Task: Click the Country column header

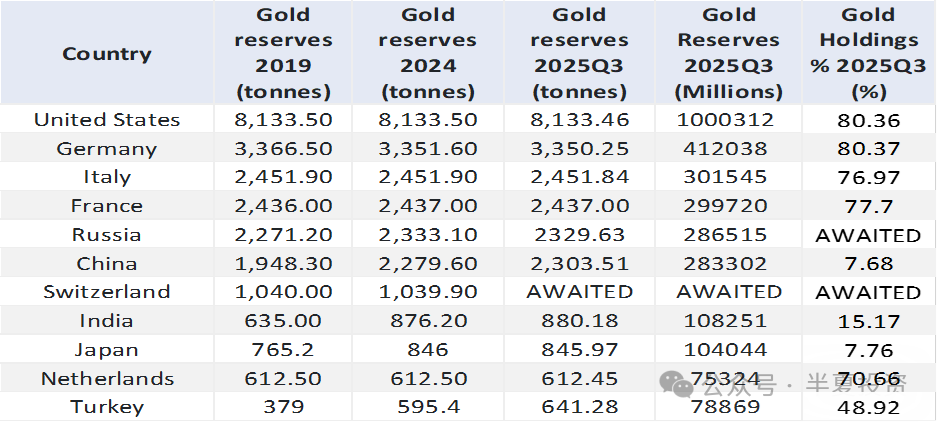Action: pyautogui.click(x=107, y=54)
